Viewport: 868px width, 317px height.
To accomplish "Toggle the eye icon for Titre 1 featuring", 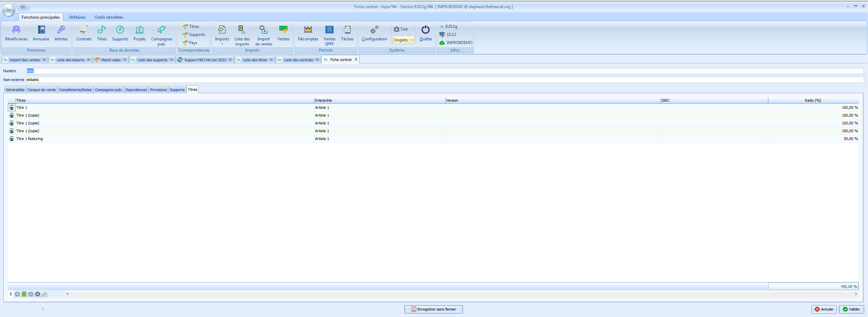I will tap(12, 139).
